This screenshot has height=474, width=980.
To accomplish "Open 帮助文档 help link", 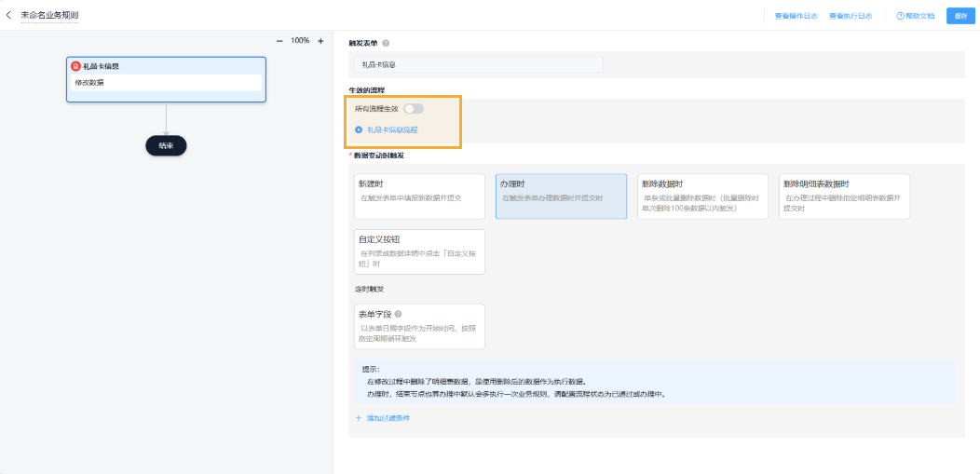I will pos(916,16).
